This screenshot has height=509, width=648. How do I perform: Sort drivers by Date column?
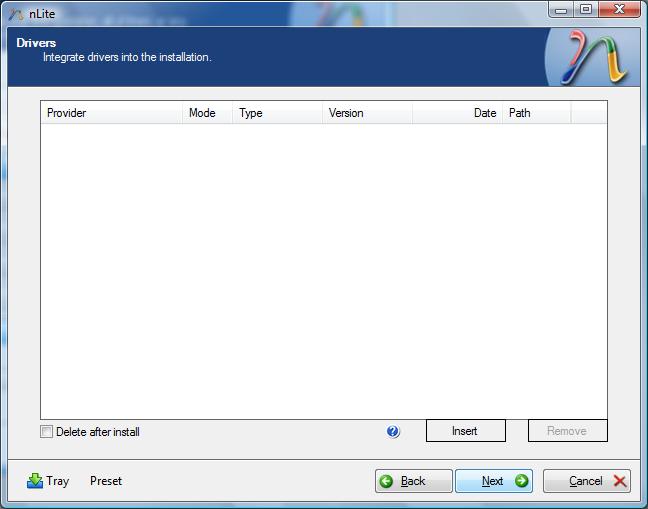[458, 113]
